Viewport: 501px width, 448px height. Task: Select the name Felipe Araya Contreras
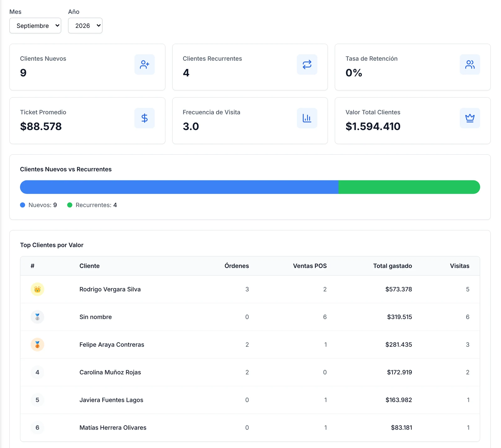pos(112,345)
